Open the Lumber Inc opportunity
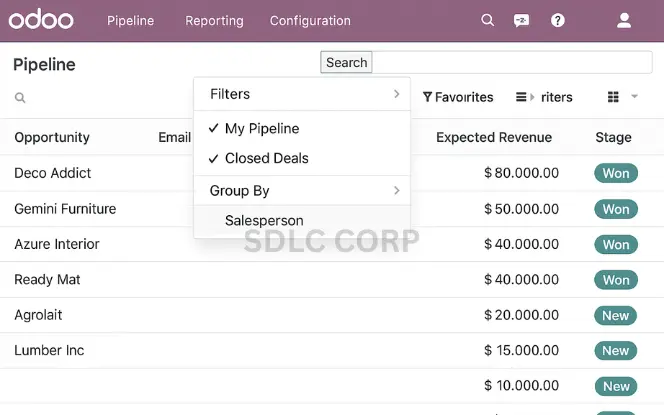 49,350
